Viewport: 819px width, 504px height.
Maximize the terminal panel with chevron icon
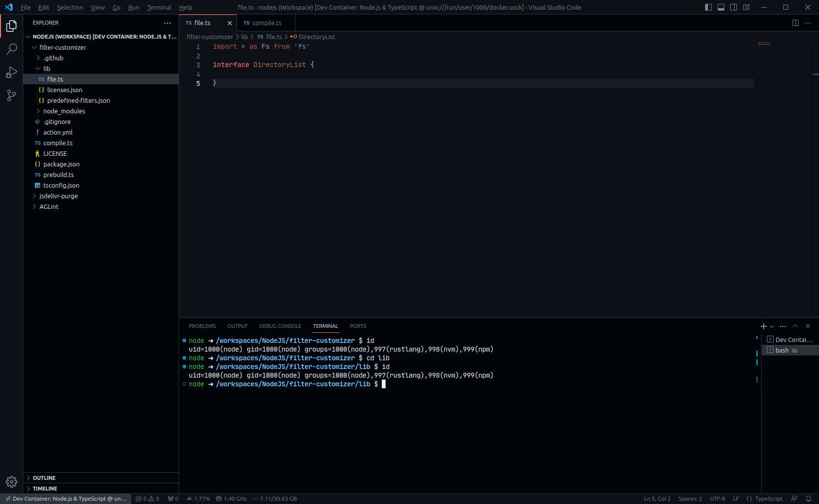point(795,326)
